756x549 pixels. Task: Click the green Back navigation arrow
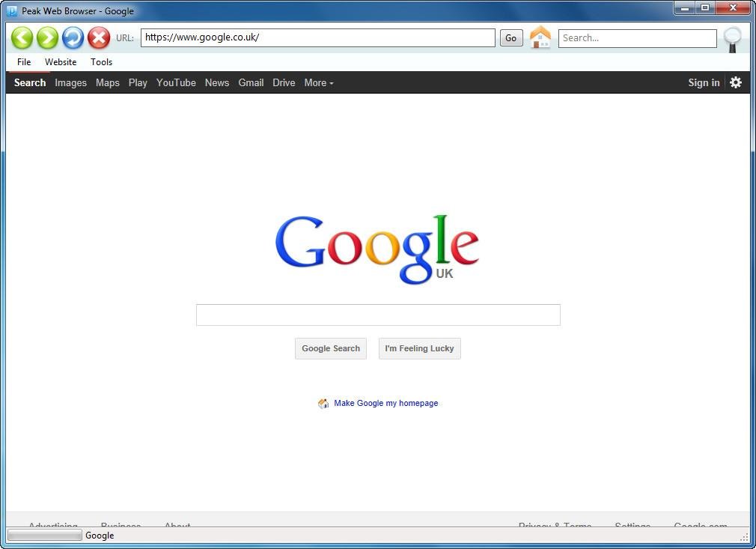22,37
